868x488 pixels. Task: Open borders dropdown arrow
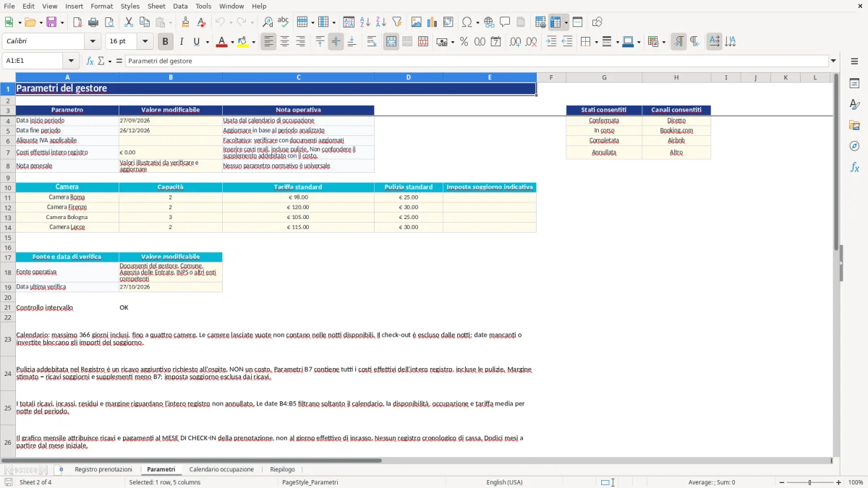(x=595, y=42)
